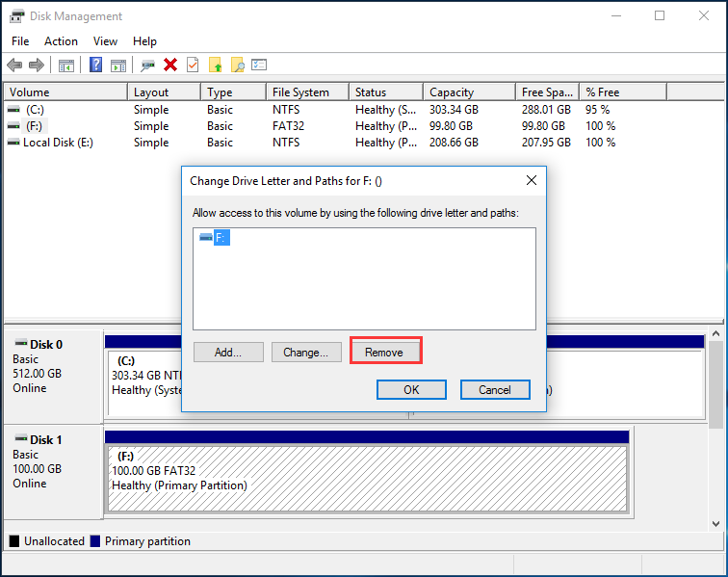Click the scroll down arrow in disk pane
The width and height of the screenshot is (728, 577).
(715, 524)
